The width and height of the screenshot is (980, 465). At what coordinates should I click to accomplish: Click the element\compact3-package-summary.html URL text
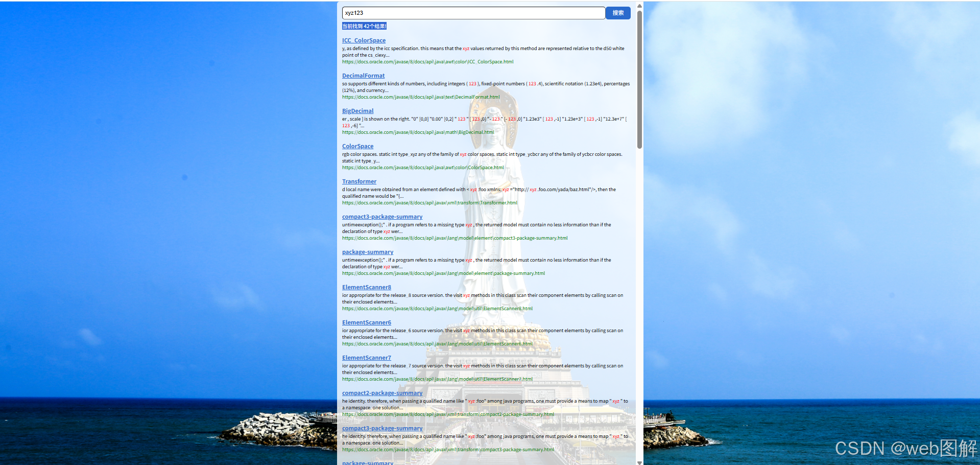click(455, 238)
